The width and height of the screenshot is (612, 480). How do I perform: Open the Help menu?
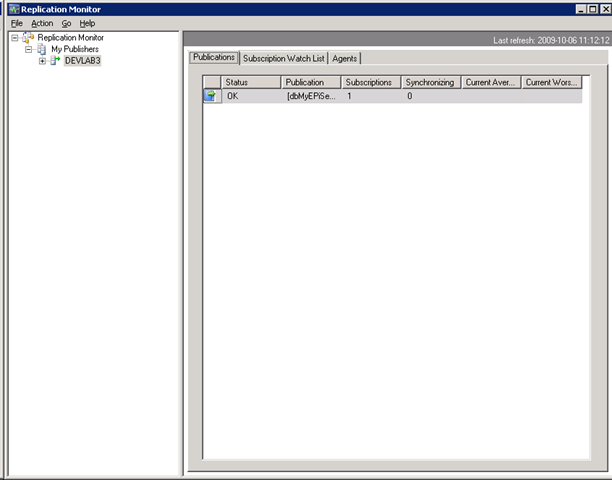(x=88, y=23)
